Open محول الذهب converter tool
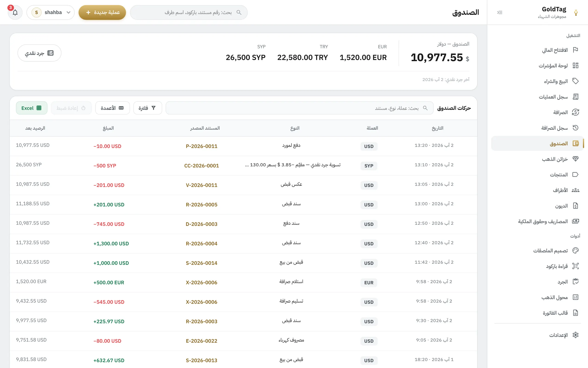 pyautogui.click(x=537, y=297)
